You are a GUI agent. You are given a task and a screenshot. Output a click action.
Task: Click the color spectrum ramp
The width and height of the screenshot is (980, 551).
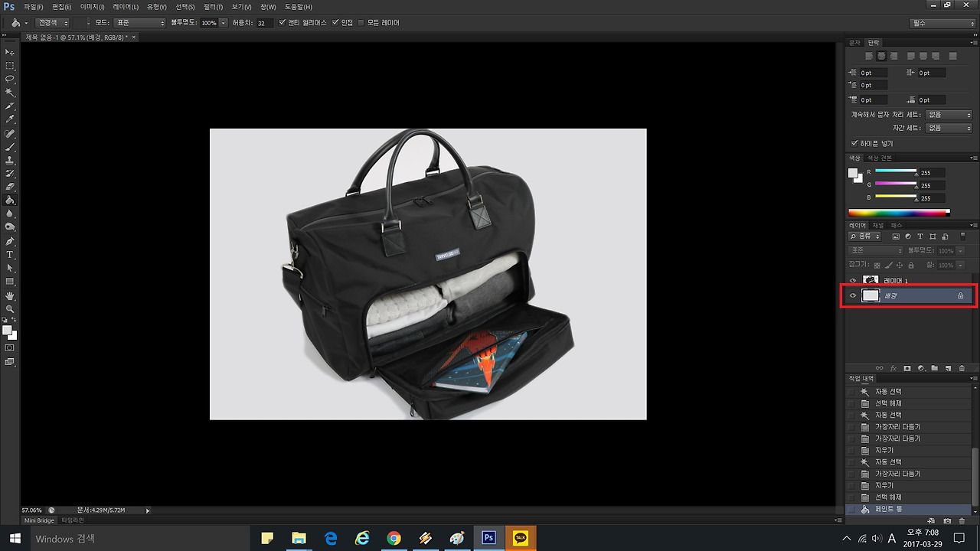point(899,212)
